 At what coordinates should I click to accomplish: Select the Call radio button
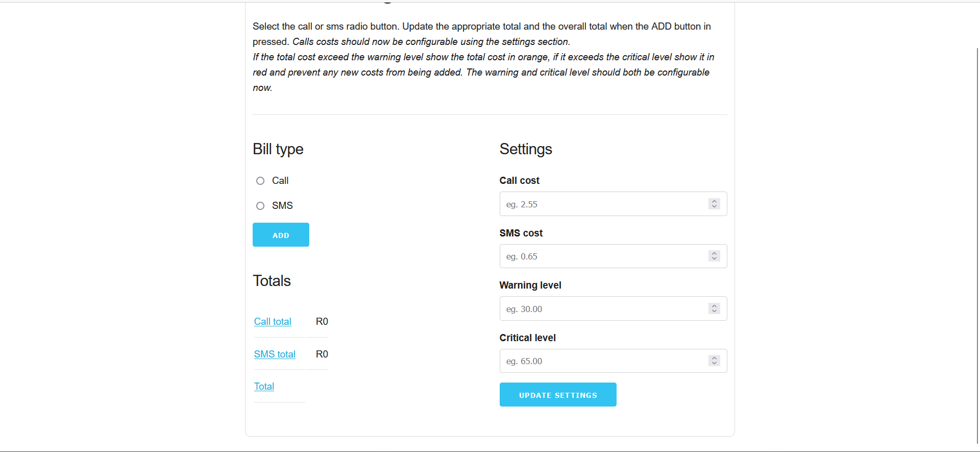click(260, 181)
